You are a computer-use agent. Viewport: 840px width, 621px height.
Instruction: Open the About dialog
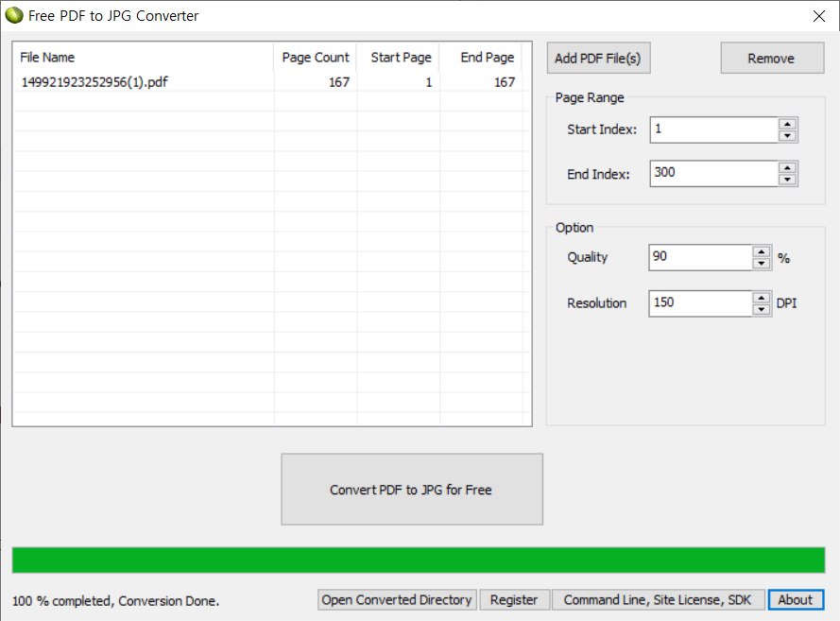coord(796,599)
